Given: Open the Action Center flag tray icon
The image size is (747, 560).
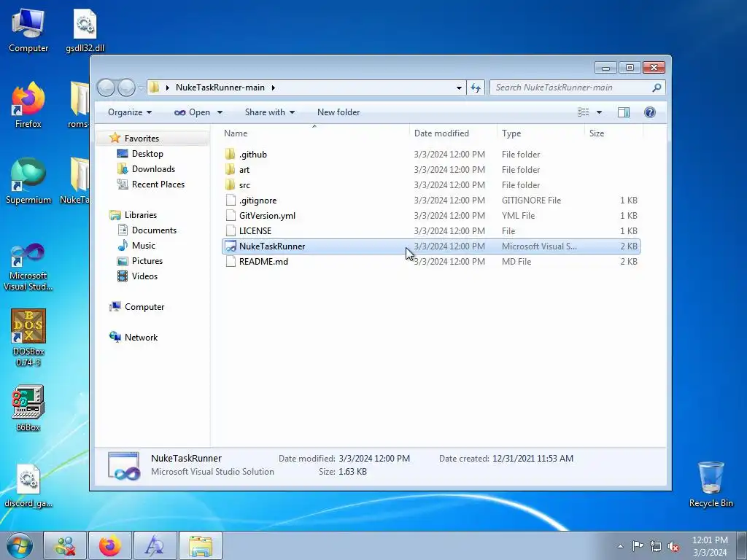Looking at the screenshot, I should 638,546.
